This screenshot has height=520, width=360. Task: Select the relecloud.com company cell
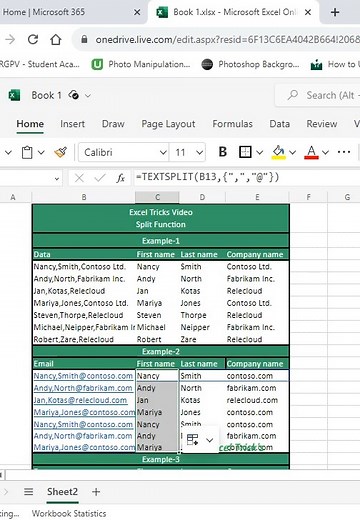point(257,400)
